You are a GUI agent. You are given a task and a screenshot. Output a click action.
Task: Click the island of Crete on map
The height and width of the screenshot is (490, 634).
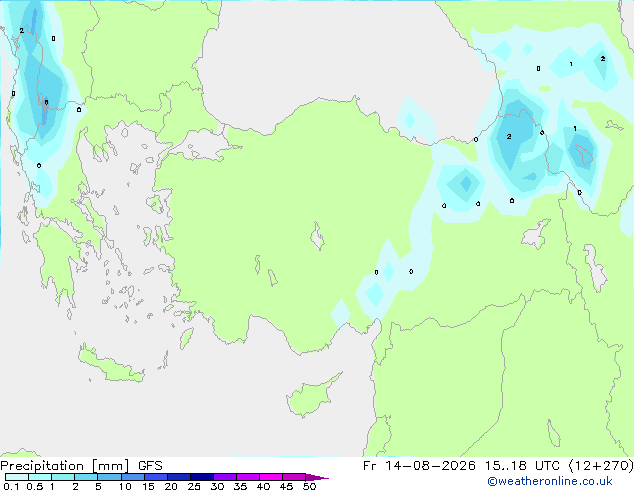[110, 365]
